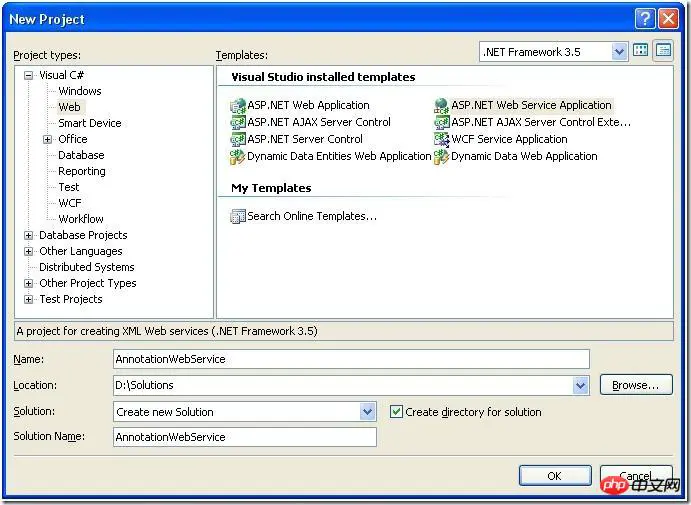Open 'Search Online Templates...' link text
This screenshot has height=505, width=691.
pyautogui.click(x=312, y=216)
